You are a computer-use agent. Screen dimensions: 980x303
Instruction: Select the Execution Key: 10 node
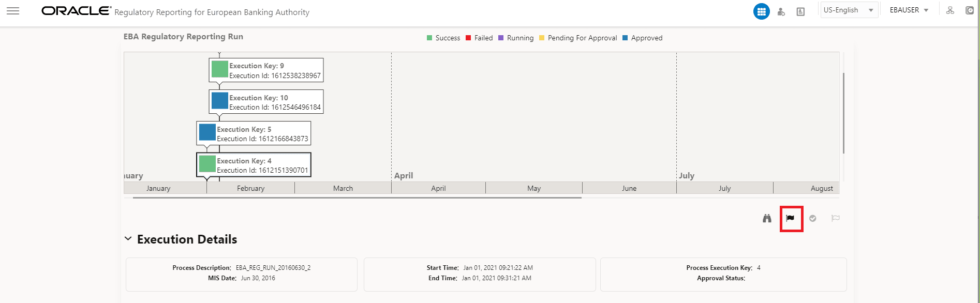(266, 102)
